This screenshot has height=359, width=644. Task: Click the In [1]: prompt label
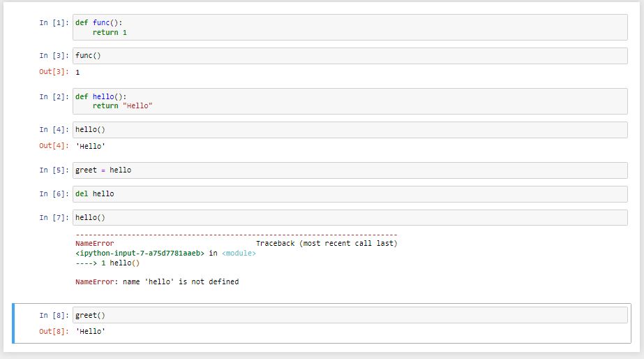coord(54,23)
